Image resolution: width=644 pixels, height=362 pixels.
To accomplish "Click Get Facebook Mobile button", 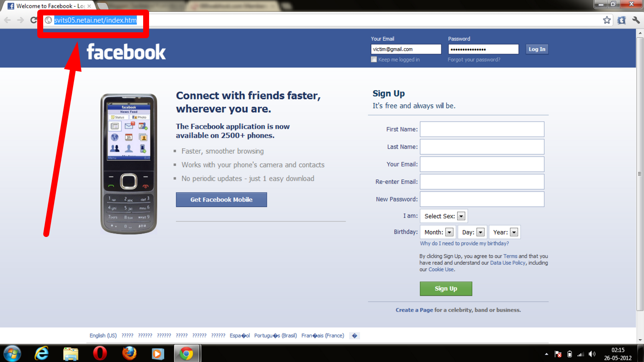I will (x=221, y=199).
